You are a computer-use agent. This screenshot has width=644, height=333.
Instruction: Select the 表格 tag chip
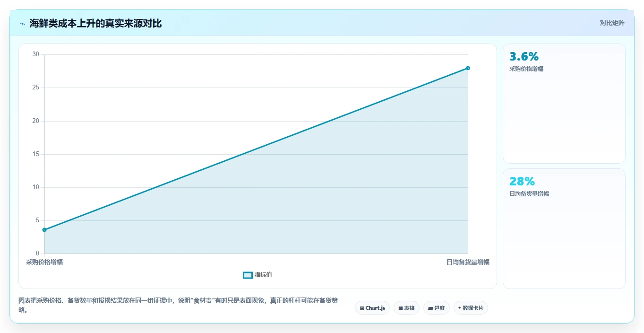406,308
